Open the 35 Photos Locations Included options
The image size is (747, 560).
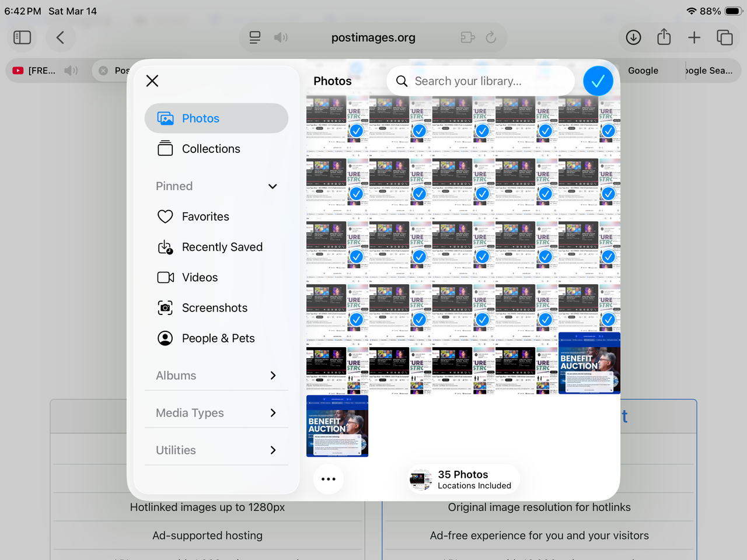click(463, 480)
